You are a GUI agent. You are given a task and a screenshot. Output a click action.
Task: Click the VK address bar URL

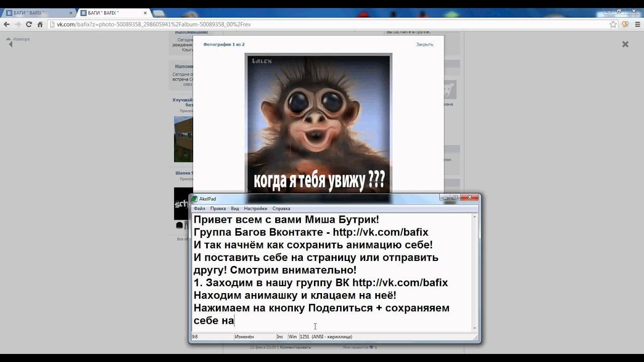tap(153, 24)
